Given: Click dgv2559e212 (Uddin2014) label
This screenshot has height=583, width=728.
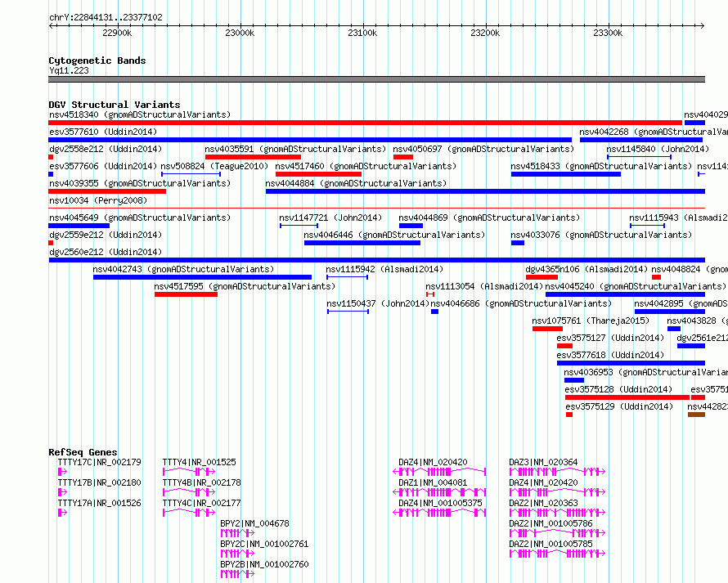Looking at the screenshot, I should (x=106, y=235).
